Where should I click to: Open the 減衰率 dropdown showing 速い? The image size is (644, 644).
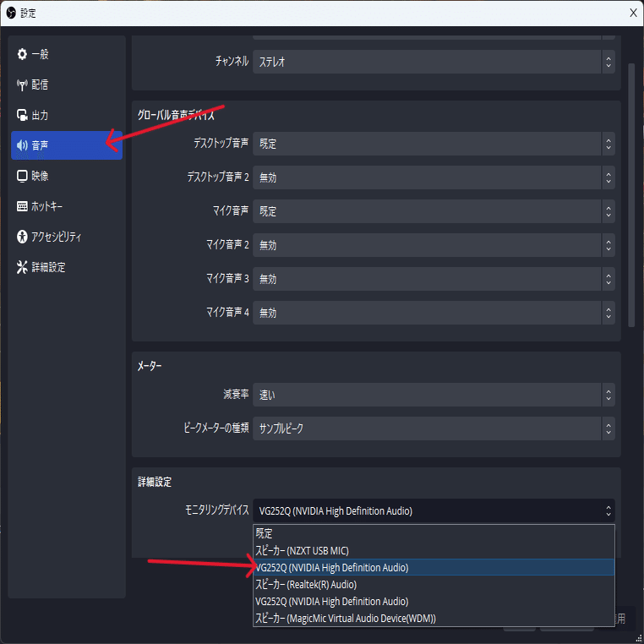click(x=434, y=395)
